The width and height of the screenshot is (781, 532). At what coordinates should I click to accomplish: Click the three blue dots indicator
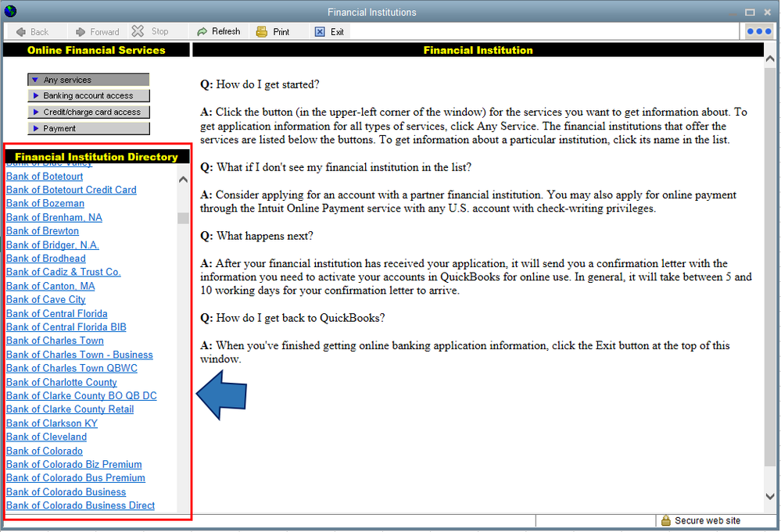point(758,31)
